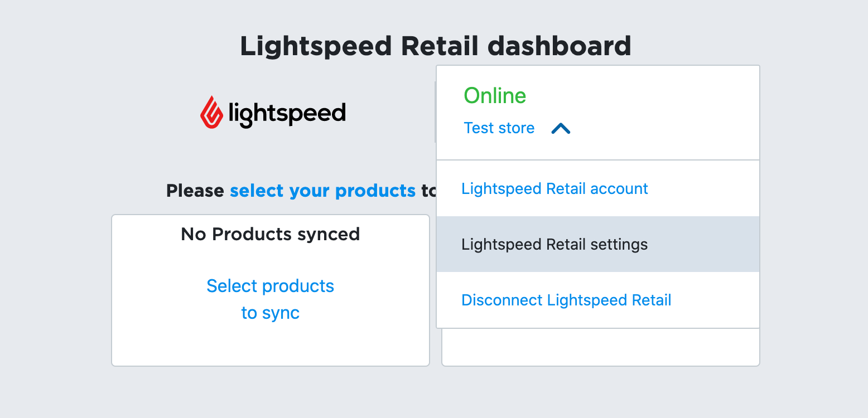Follow the 'select your products' link

coord(323,191)
